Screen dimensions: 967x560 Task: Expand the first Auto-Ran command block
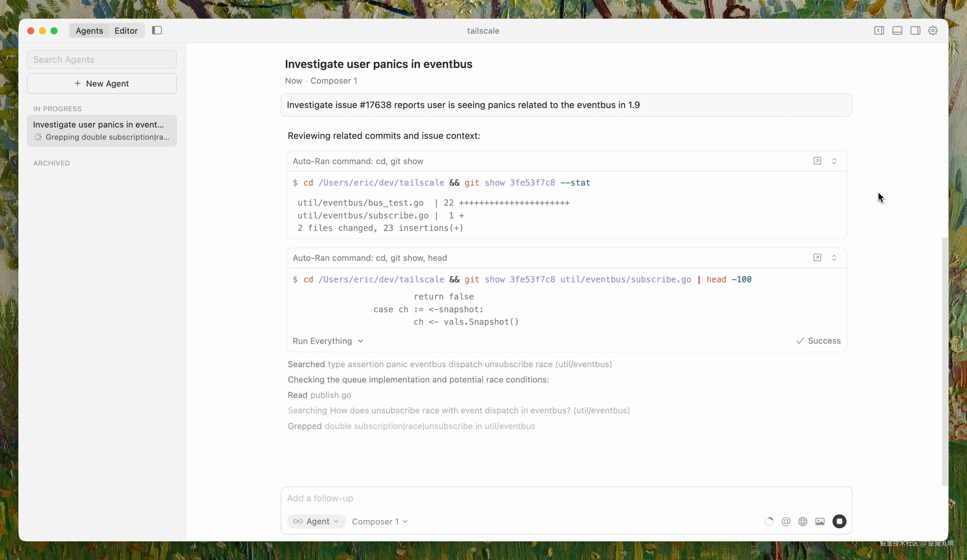coord(834,161)
